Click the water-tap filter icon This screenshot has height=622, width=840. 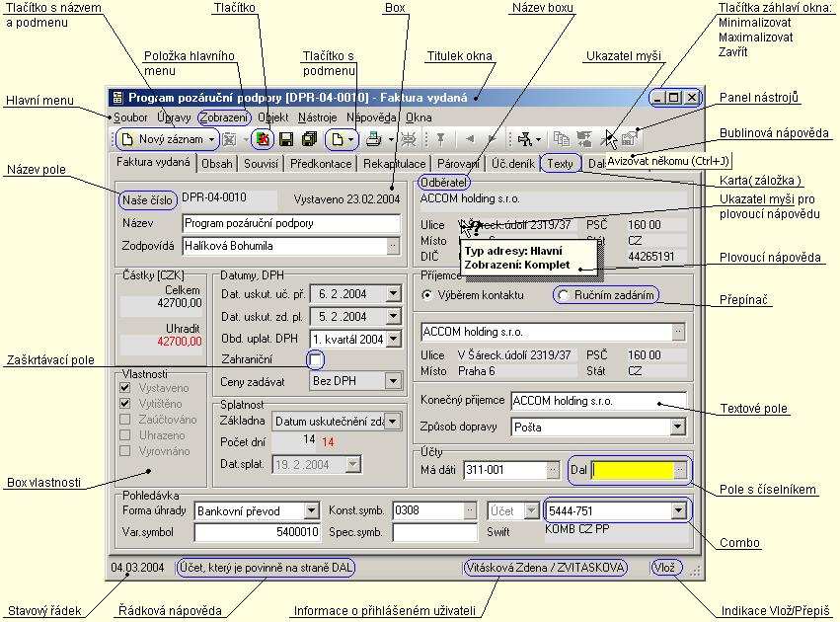(x=524, y=139)
